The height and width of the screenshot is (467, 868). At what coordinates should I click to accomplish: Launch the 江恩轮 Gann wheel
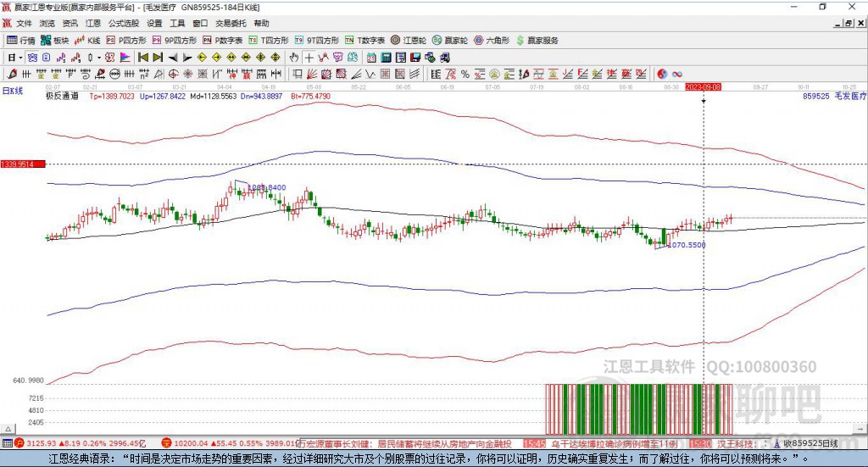pos(409,41)
